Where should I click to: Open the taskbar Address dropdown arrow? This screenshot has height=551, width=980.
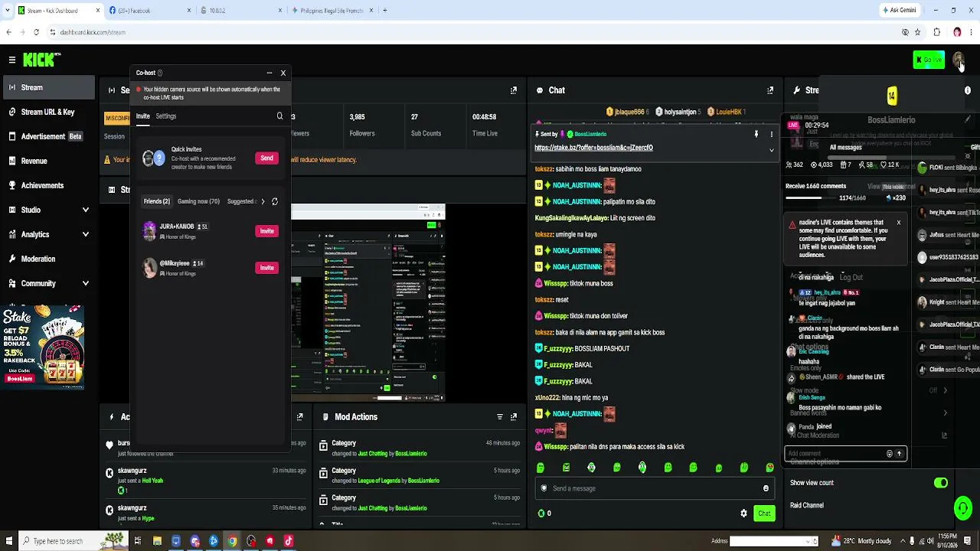[806, 541]
